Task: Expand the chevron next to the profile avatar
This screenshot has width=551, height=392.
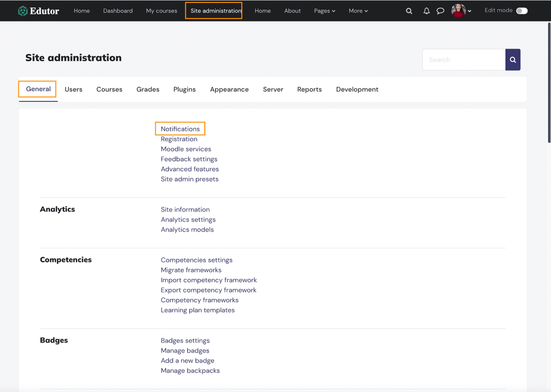Action: (470, 11)
